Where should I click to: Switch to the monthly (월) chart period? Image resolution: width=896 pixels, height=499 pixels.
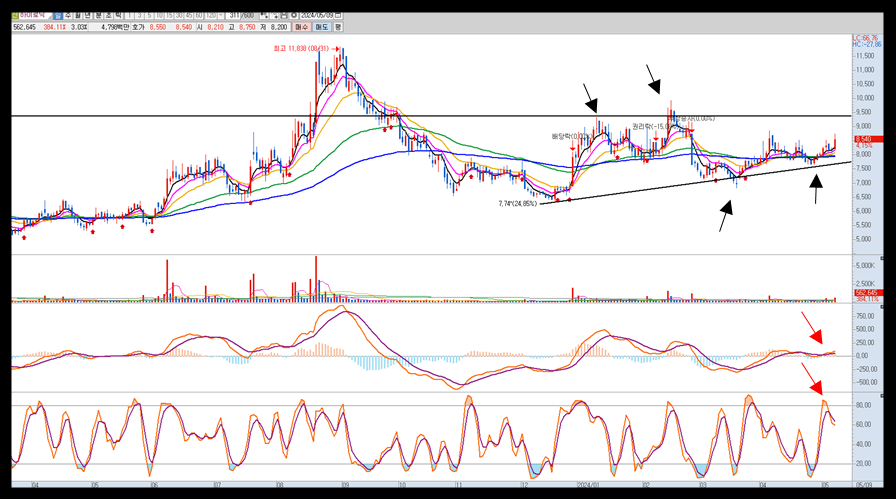click(x=78, y=15)
